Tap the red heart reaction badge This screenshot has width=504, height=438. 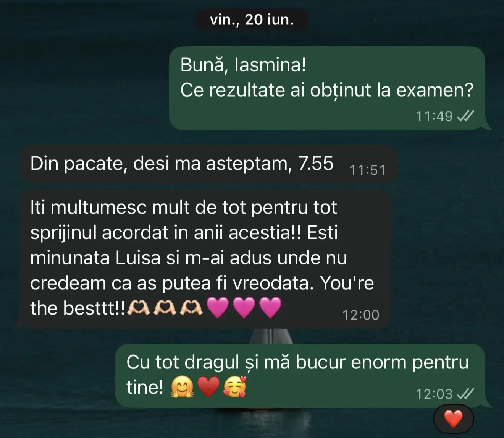[453, 419]
